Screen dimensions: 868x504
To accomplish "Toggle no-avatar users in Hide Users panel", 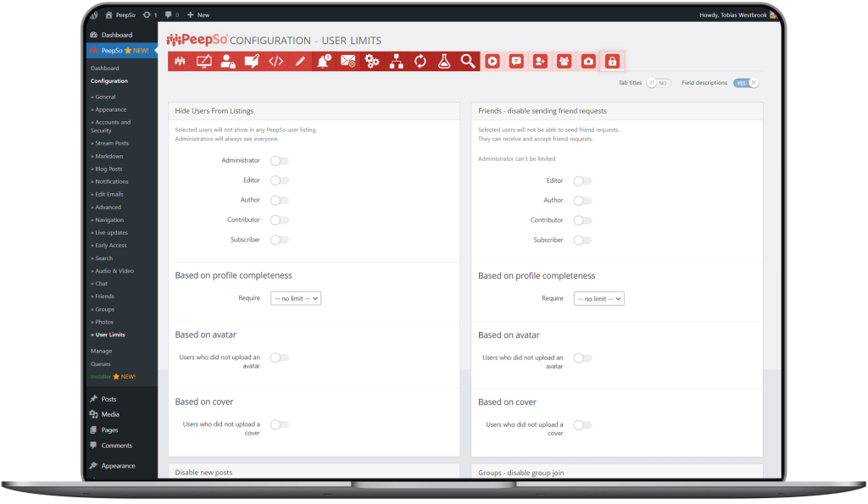I will point(280,358).
